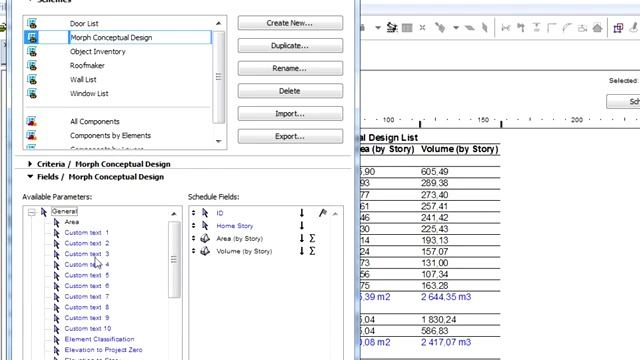Select Custom text 5 parameter

[87, 275]
